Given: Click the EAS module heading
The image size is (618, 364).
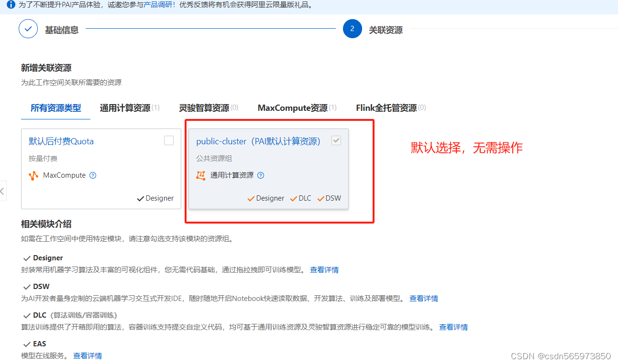Looking at the screenshot, I should [x=40, y=344].
